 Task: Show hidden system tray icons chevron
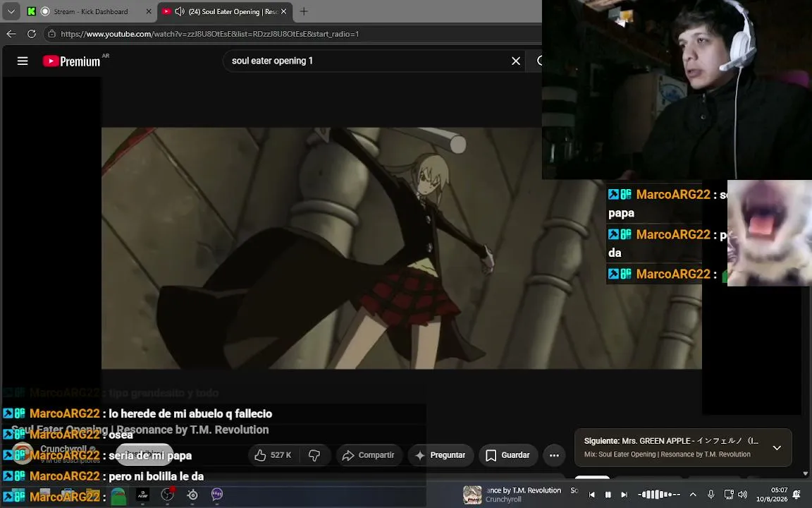point(693,495)
